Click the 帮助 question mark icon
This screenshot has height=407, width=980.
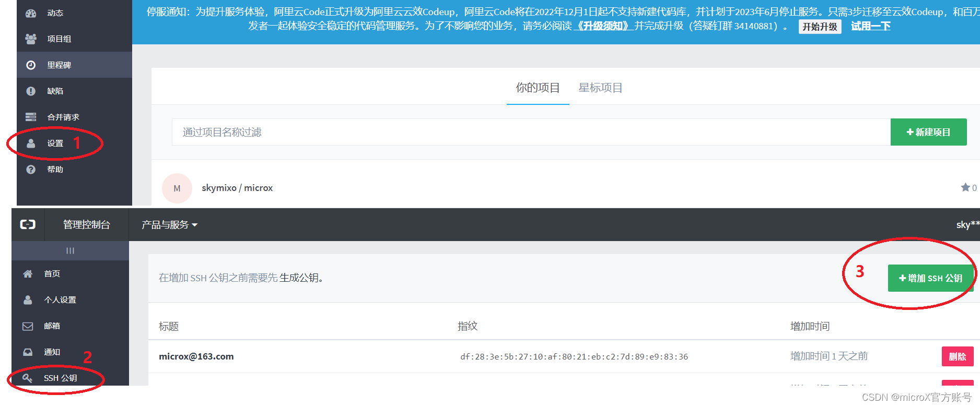point(31,169)
